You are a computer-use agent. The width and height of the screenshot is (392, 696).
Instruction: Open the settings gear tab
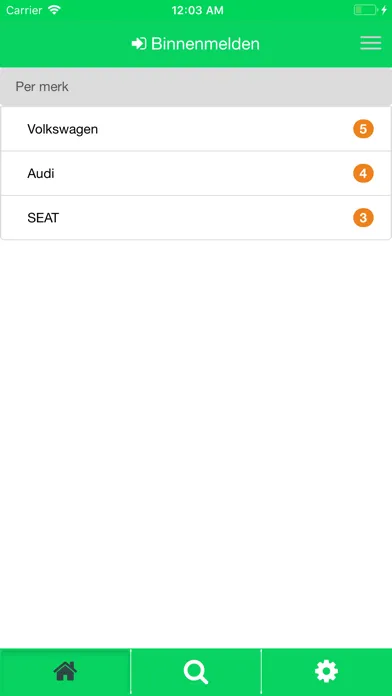coord(326,671)
